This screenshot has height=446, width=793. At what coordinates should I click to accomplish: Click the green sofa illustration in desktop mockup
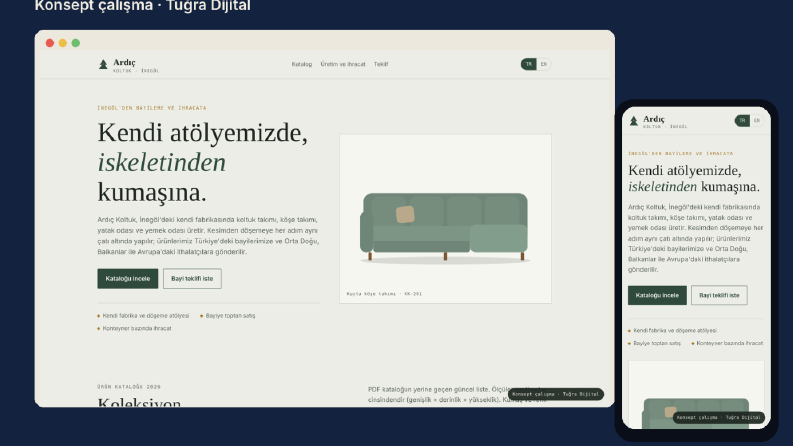click(444, 227)
